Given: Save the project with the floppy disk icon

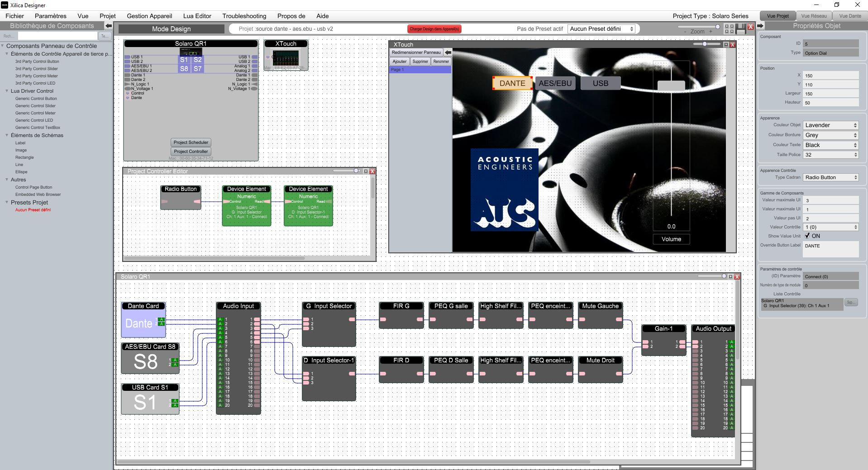Looking at the screenshot, I should coord(741,29).
